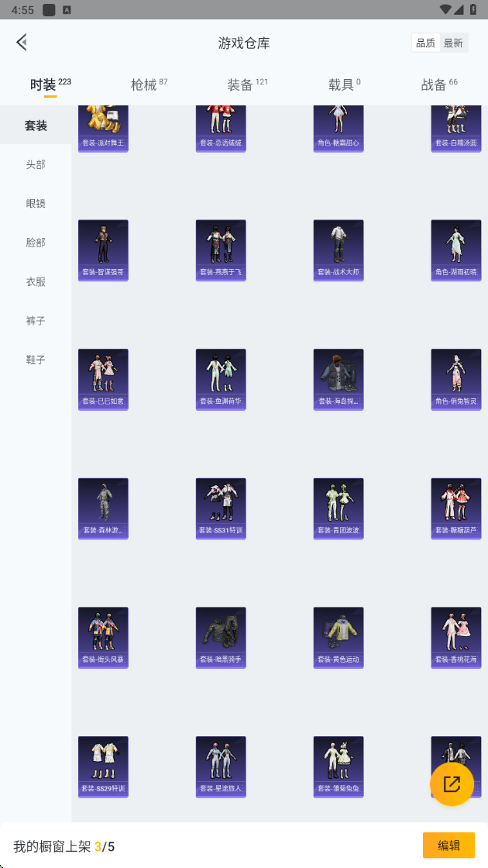Viewport: 488px width, 868px height.
Task: Select 头部 category in sidebar
Action: (36, 164)
